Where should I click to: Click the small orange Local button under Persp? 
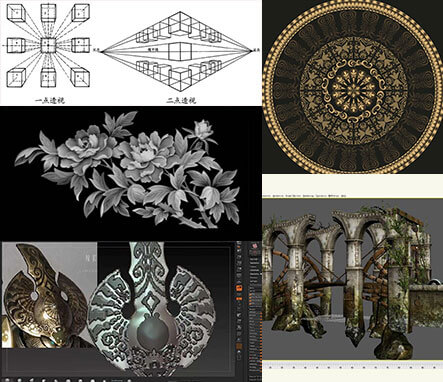tap(239, 298)
